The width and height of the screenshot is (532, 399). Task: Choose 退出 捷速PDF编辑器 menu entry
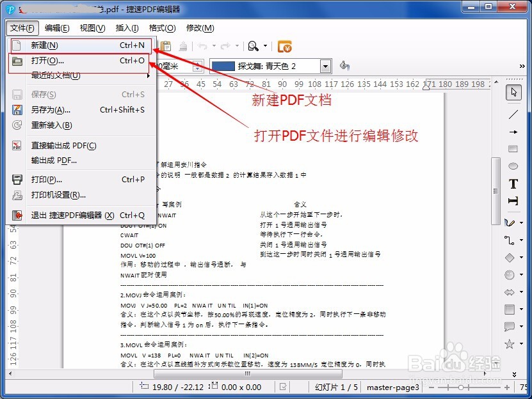pyautogui.click(x=80, y=215)
